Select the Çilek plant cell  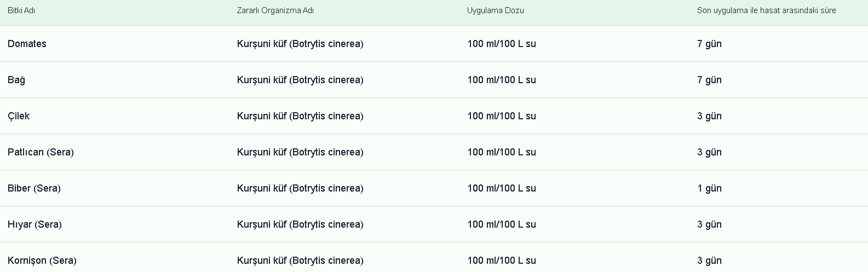pyautogui.click(x=19, y=116)
